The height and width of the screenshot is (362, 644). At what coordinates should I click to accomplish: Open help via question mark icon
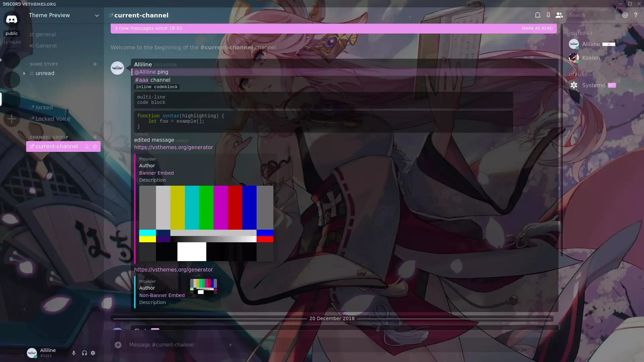[x=635, y=15]
